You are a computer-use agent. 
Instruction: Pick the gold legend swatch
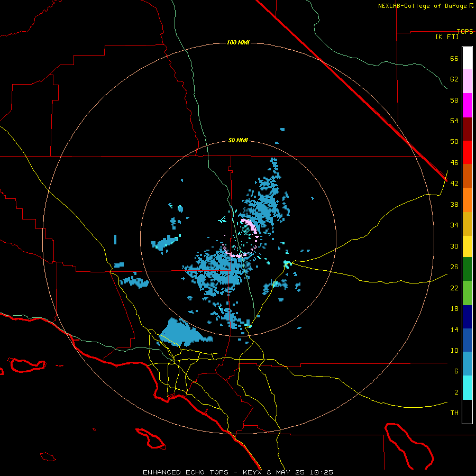pos(467,224)
